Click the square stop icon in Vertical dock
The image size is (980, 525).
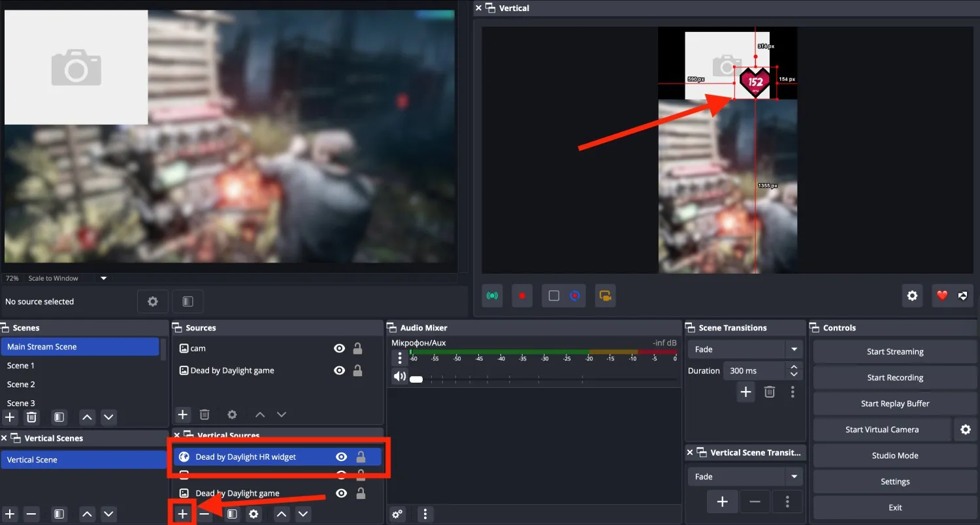click(x=554, y=296)
